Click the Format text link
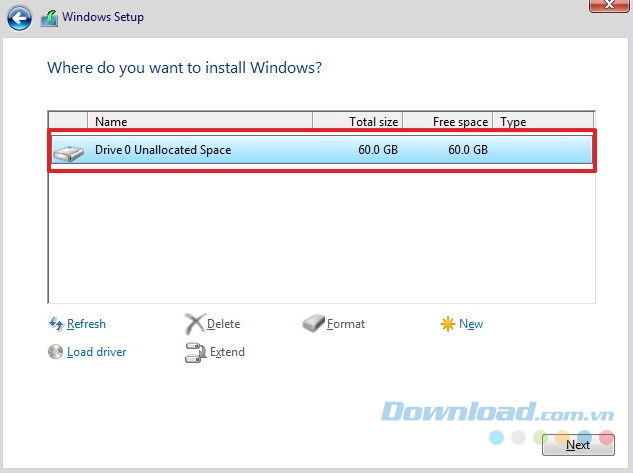The height and width of the screenshot is (473, 633). 346,324
